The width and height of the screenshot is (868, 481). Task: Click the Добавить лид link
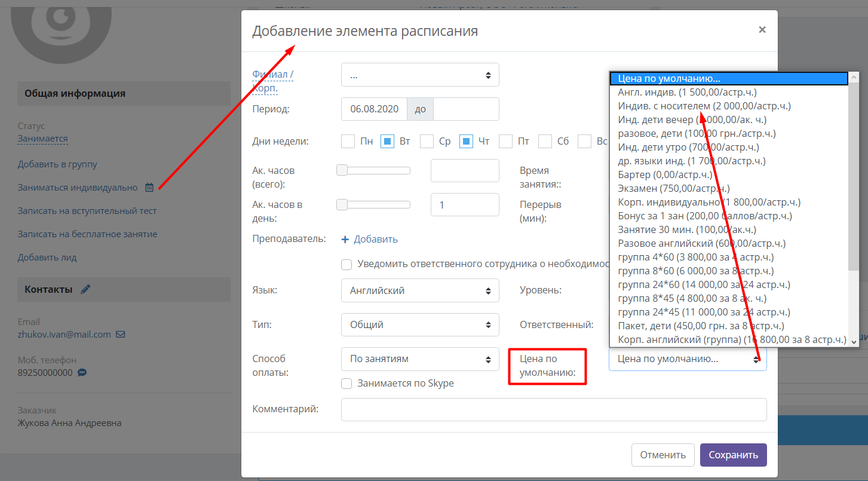click(47, 258)
